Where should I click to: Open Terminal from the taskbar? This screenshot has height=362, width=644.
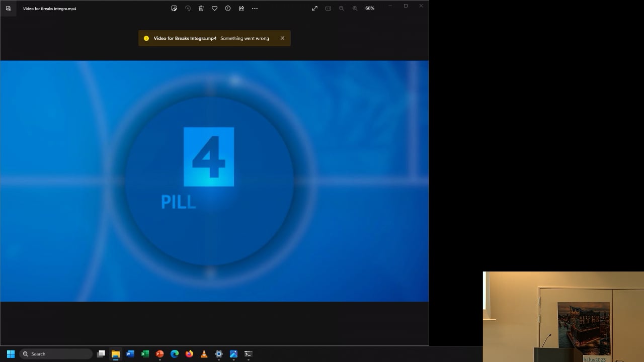coord(248,354)
